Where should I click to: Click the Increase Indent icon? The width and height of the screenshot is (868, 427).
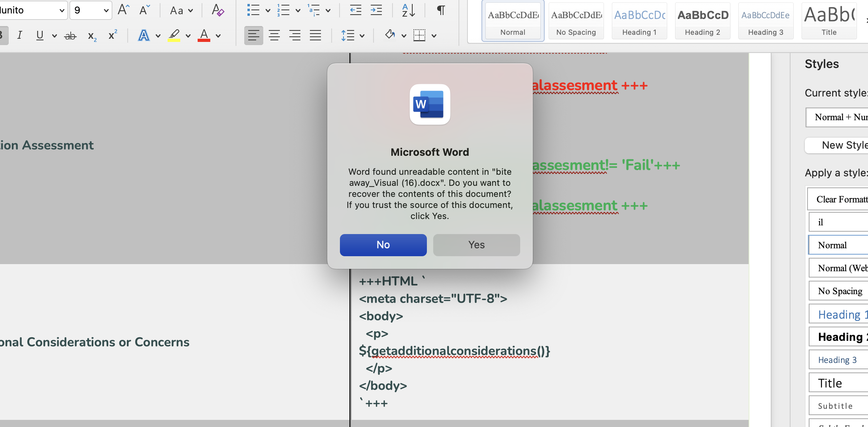pyautogui.click(x=376, y=10)
